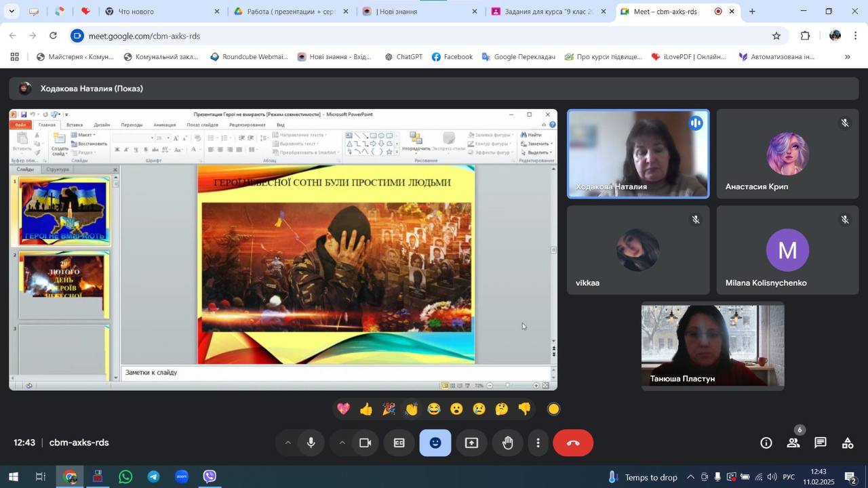Click the red leave call button

click(573, 443)
